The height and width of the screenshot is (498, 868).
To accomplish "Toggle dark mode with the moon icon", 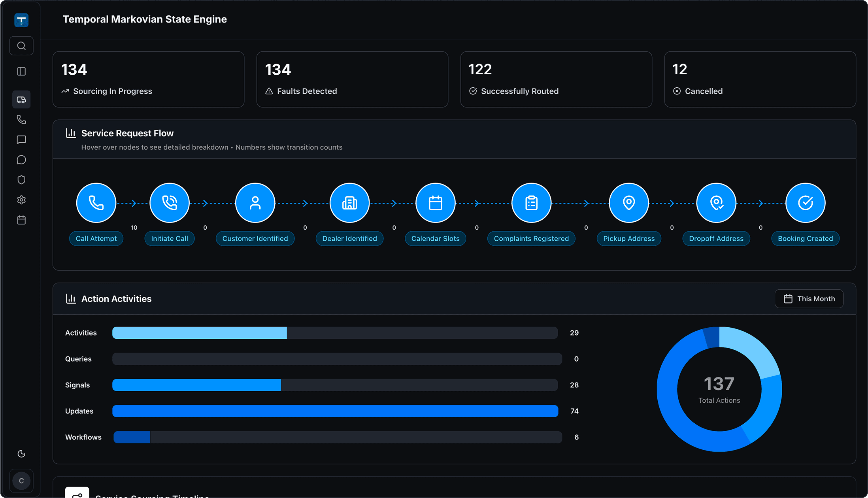I will point(21,454).
